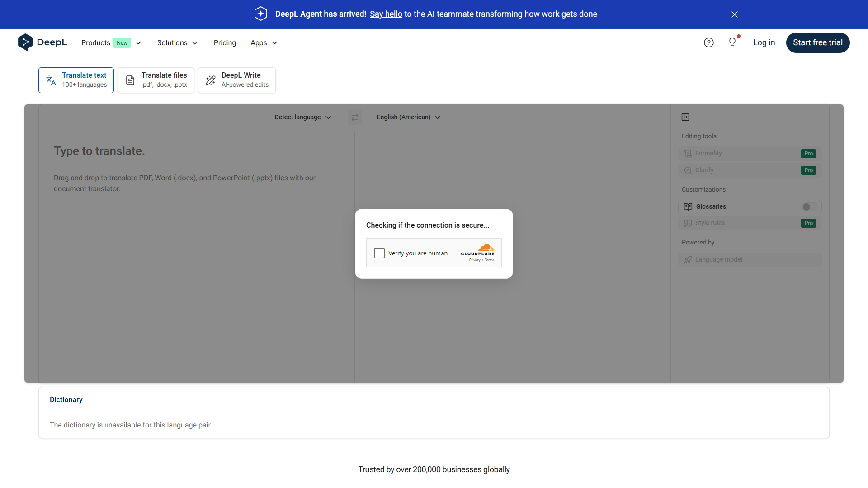Click the lightbulb notifications icon
Viewport: 868px width, 488px height.
(732, 42)
